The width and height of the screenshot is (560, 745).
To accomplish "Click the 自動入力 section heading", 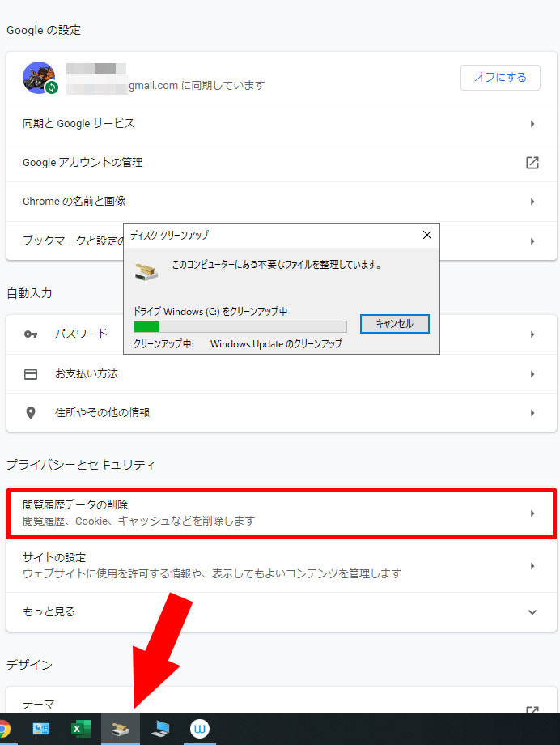I will (x=29, y=293).
